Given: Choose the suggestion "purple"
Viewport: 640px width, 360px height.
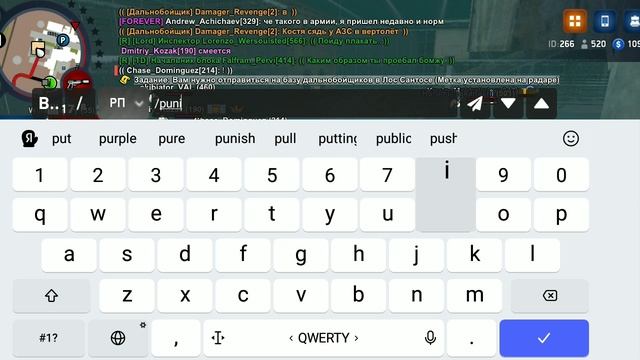Looking at the screenshot, I should pos(118,139).
